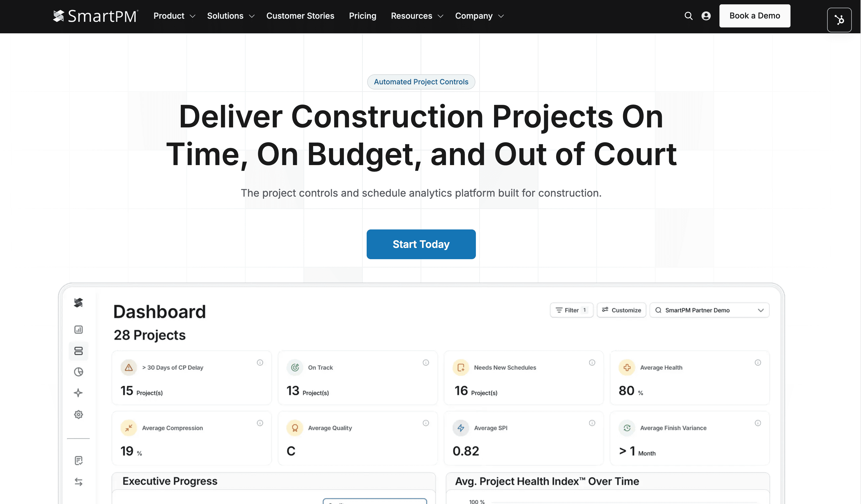The width and height of the screenshot is (861, 504).
Task: Open the Reports document icon in sidebar
Action: (78, 460)
